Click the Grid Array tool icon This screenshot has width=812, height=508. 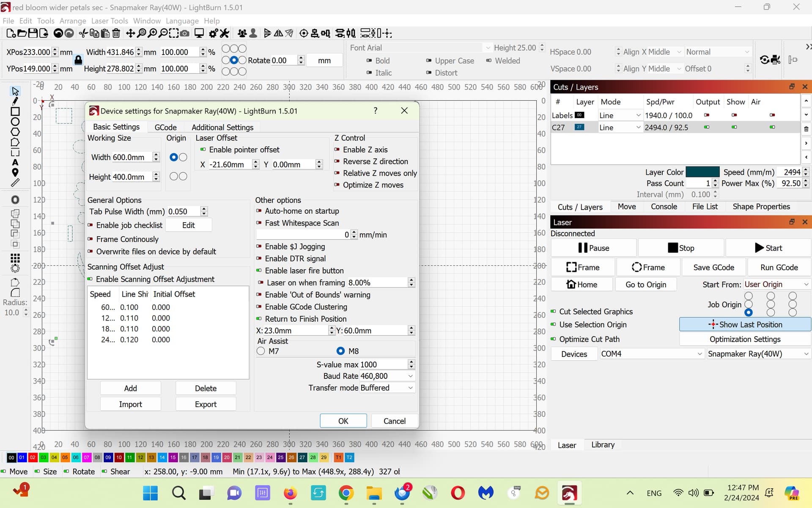pos(15,258)
